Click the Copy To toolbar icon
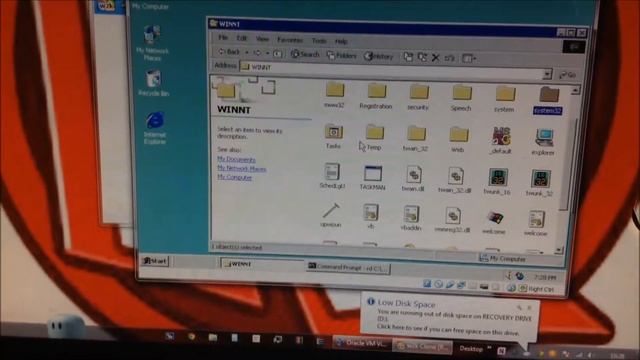640x360 pixels. point(422,58)
